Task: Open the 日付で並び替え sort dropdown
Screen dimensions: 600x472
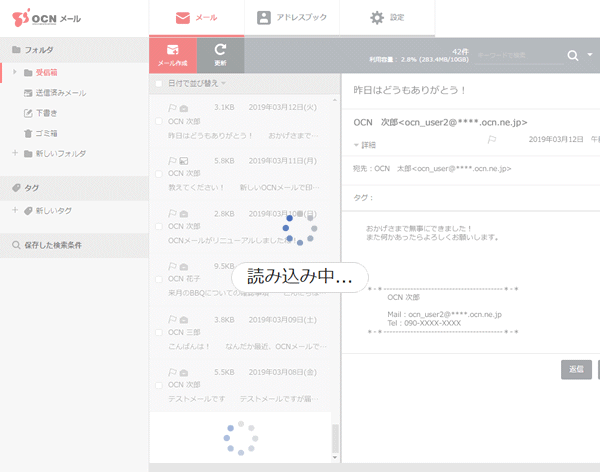Action: click(x=197, y=83)
